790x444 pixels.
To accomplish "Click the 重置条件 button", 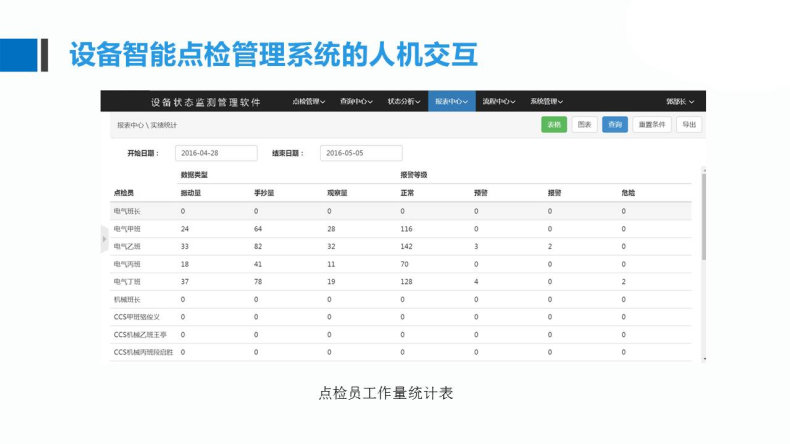I will [x=652, y=125].
